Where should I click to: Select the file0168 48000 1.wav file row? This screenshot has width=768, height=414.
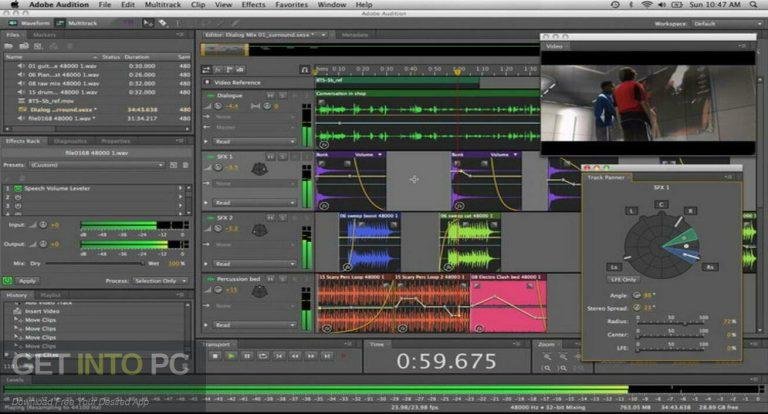pos(97,118)
